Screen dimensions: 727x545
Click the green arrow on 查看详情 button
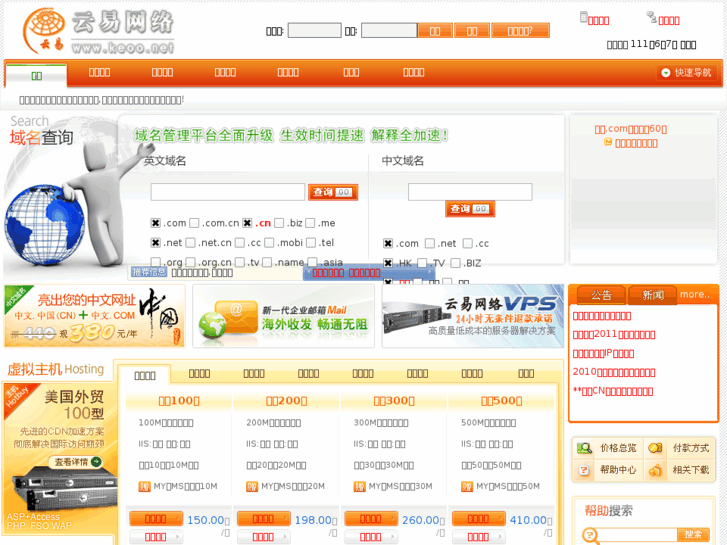[x=96, y=462]
